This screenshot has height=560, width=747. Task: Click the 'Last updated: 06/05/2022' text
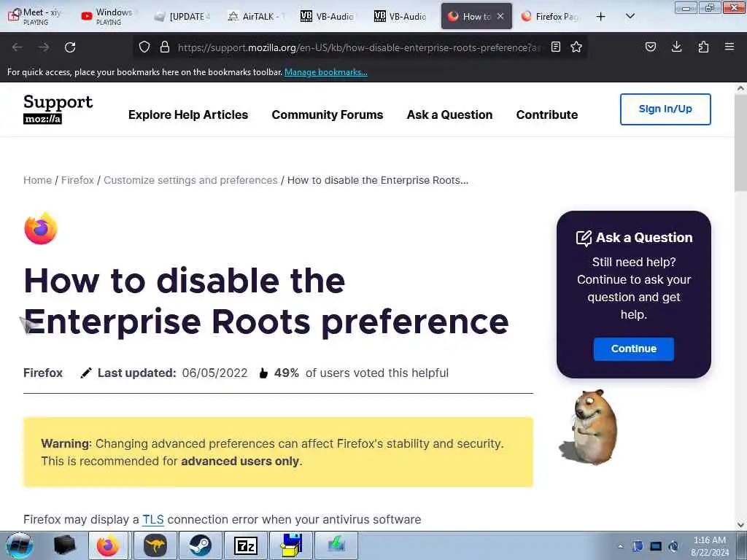(172, 373)
